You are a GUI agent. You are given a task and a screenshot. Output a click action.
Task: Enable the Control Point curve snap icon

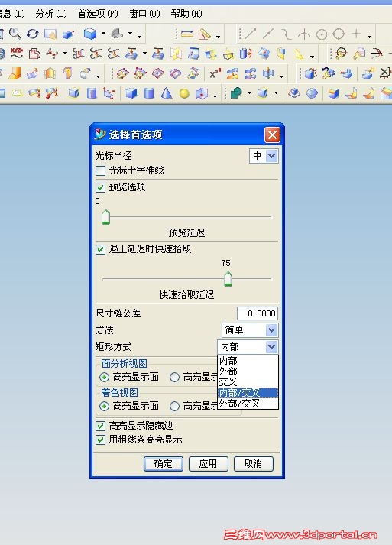286,34
